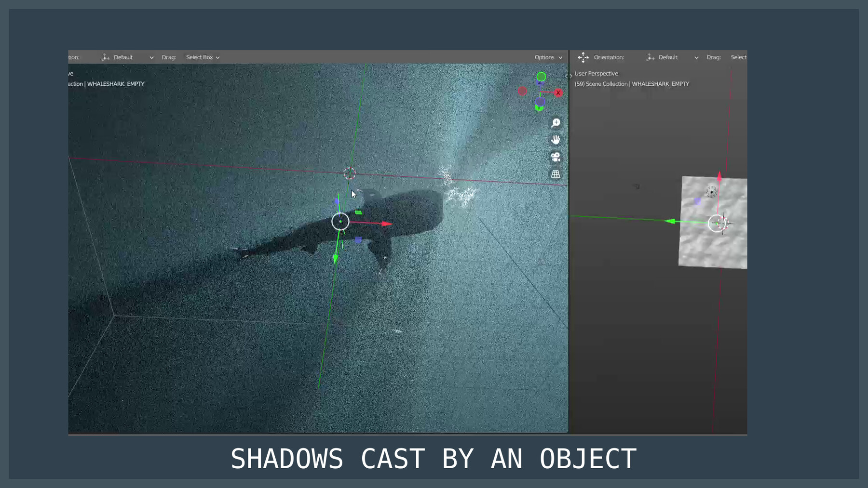
Task: Click the zoom magnifier icon in left viewport
Action: pos(556,123)
